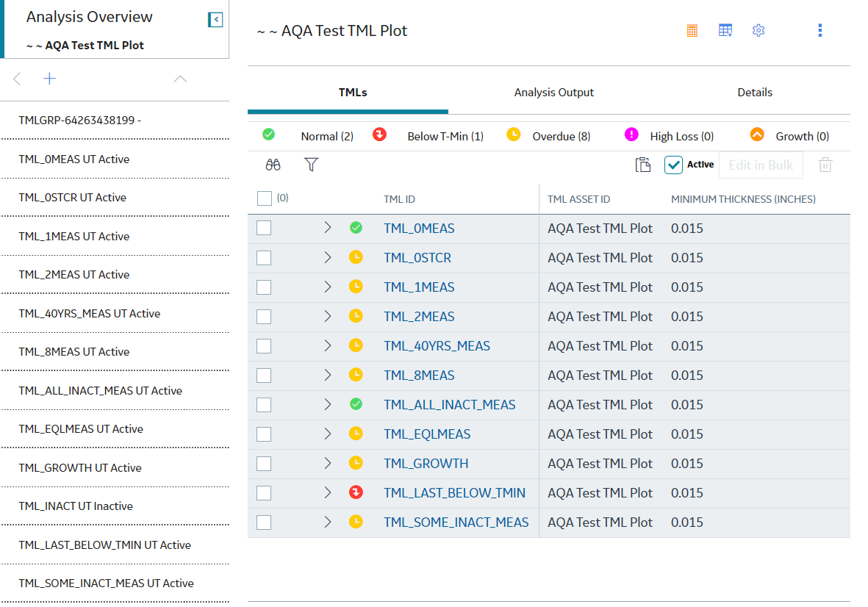Expand the TML_EQLMEAS row
The image size is (868, 607).
[x=328, y=434]
